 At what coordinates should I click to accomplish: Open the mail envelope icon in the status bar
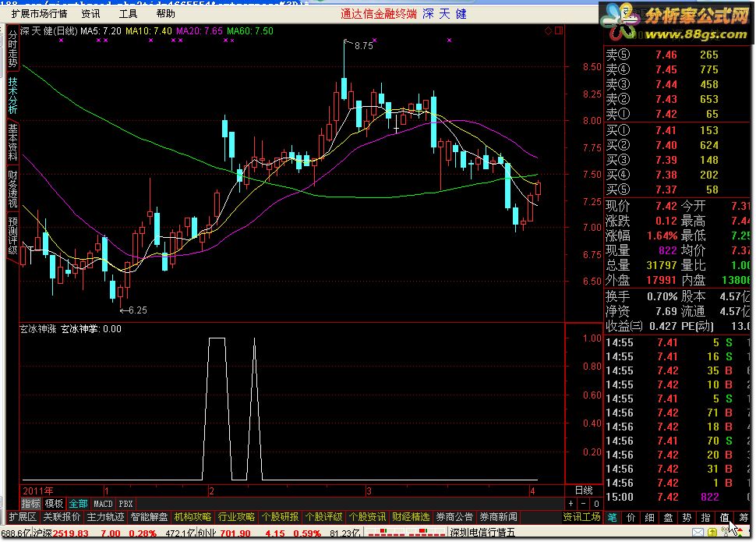coord(698,532)
